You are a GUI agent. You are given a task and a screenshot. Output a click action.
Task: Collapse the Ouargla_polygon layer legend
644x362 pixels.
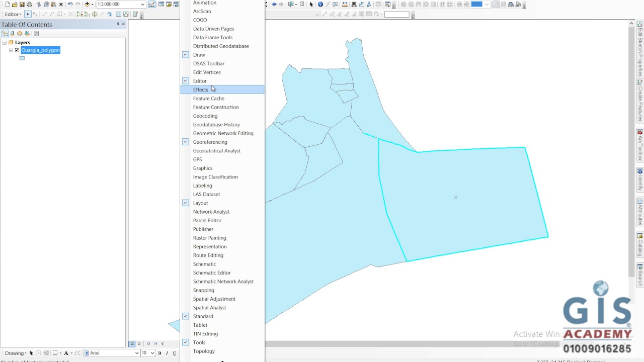[x=11, y=50]
